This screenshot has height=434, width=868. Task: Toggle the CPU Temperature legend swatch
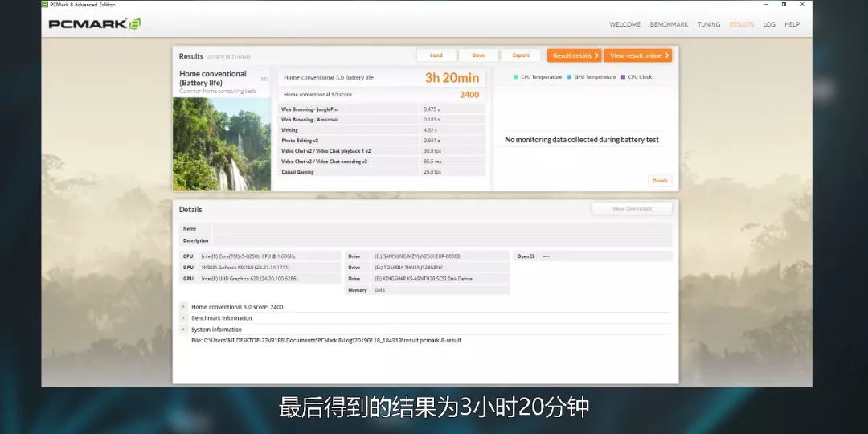pyautogui.click(x=516, y=77)
